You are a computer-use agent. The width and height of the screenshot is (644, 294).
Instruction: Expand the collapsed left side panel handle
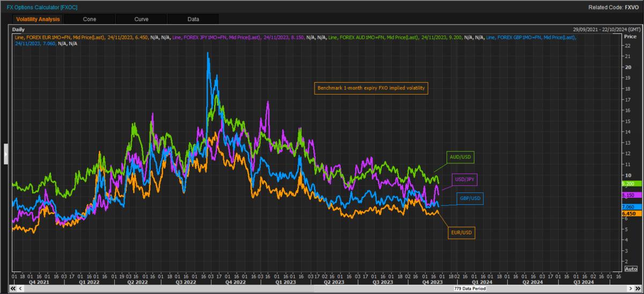point(6,153)
